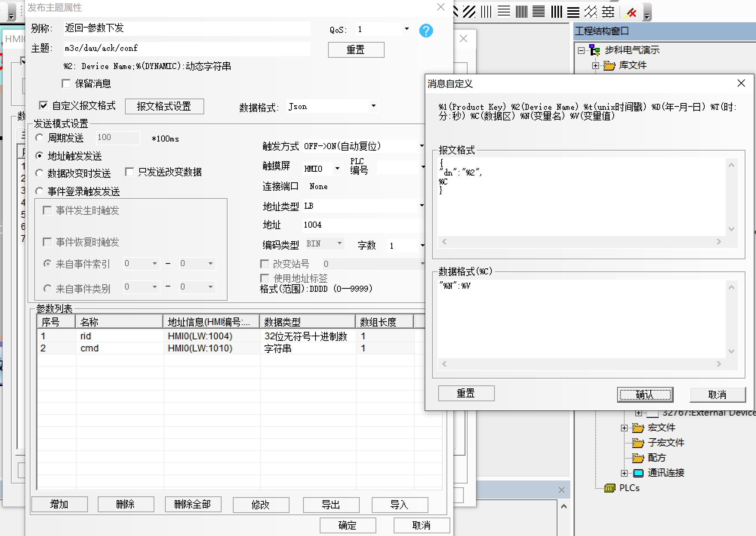Screen dimensions: 756x536
Task: Check the 使用地址标签 checkbox
Action: 265,278
